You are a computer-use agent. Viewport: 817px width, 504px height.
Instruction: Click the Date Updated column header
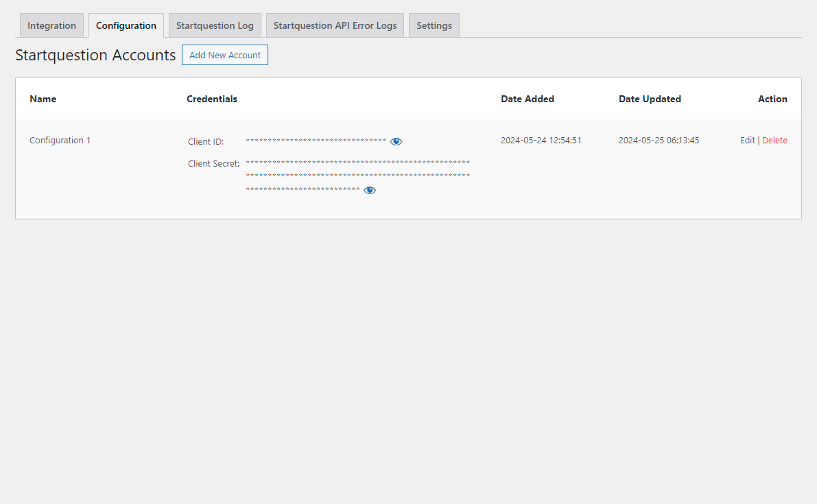650,99
